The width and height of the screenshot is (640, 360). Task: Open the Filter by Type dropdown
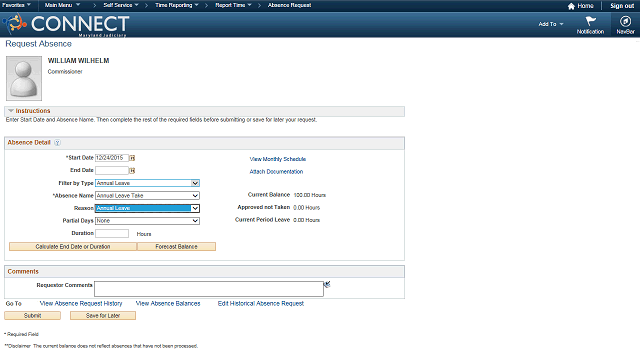(147, 183)
